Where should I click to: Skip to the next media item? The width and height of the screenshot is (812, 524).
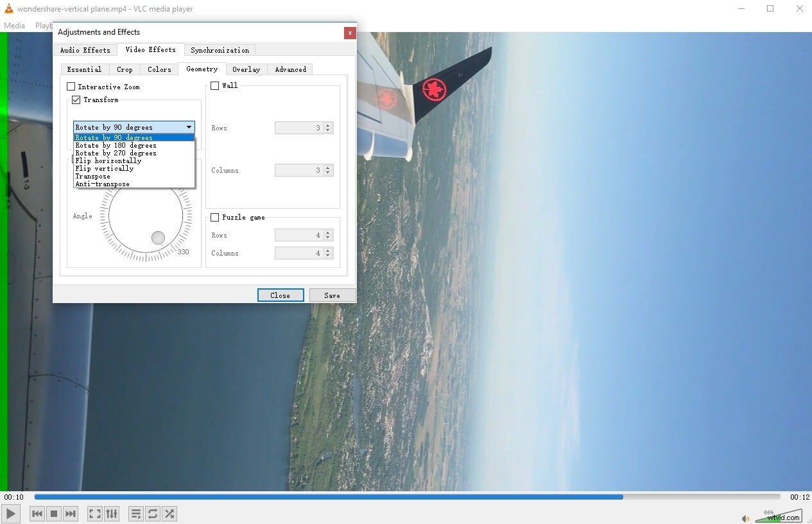pyautogui.click(x=71, y=513)
